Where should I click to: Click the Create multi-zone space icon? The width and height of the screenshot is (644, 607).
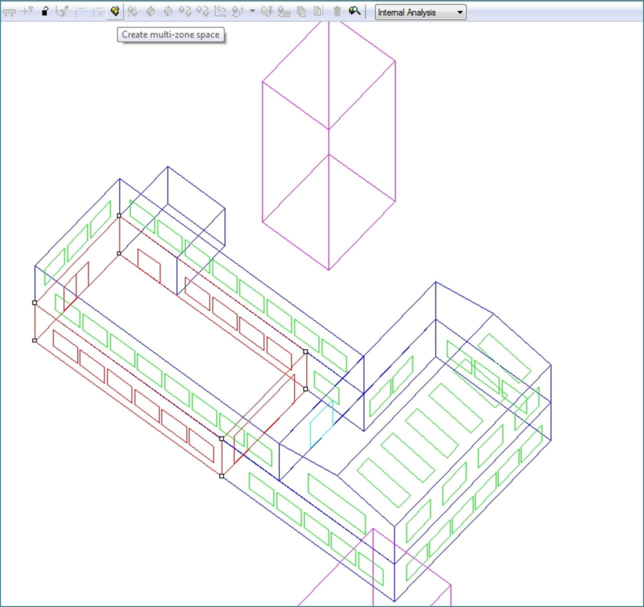click(115, 12)
